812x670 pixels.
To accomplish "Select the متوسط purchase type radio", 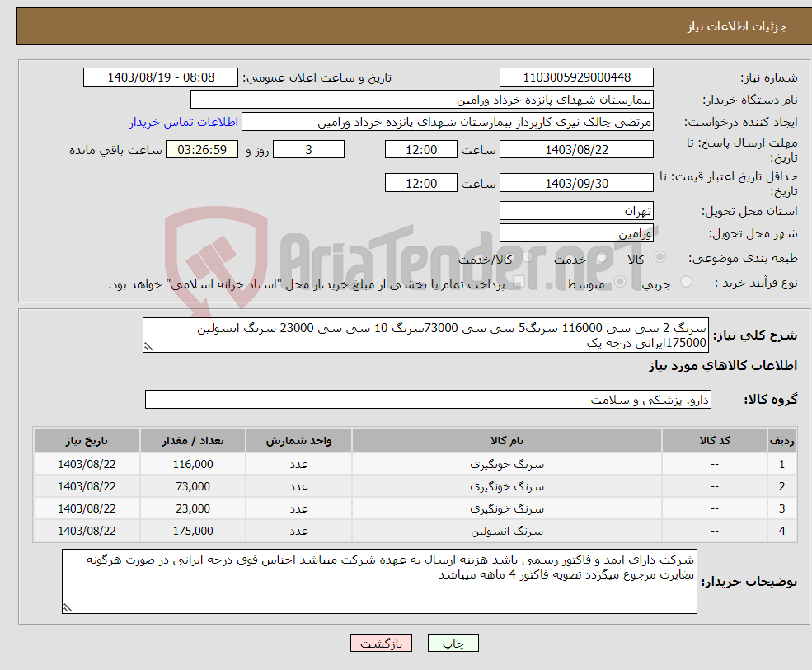I will click(x=620, y=282).
